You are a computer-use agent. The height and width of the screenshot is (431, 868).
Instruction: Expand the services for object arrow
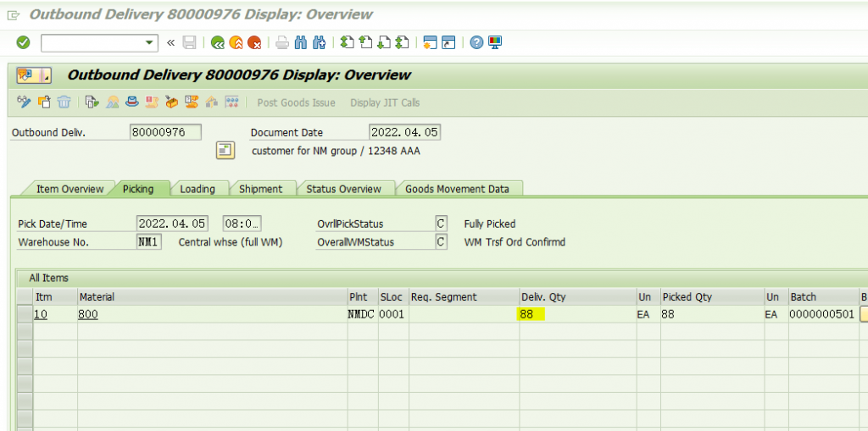(46, 75)
